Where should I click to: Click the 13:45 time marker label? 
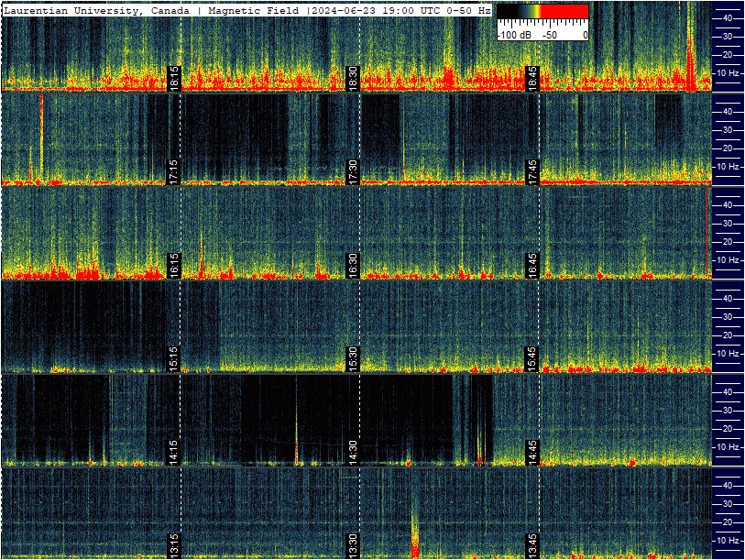[x=532, y=546]
